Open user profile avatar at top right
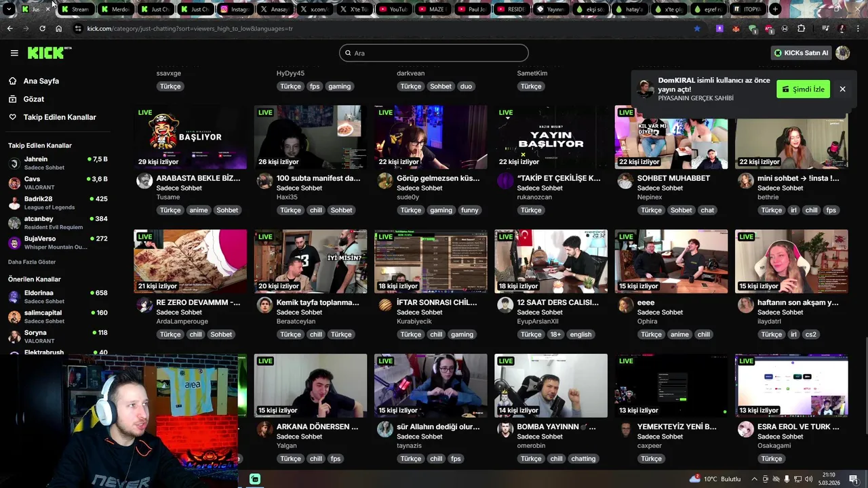 pyautogui.click(x=843, y=53)
